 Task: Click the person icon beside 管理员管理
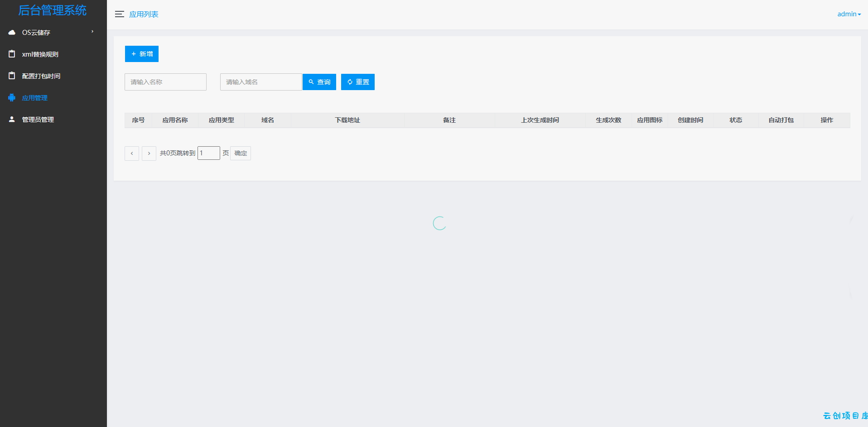pyautogui.click(x=12, y=119)
